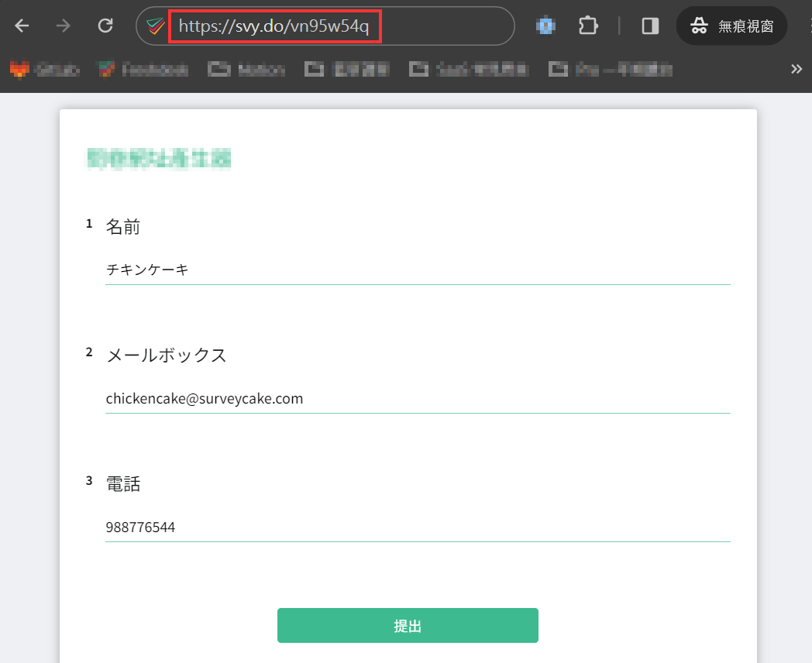Select the svy.do URL in address bar
The image size is (812, 663).
pos(274,26)
